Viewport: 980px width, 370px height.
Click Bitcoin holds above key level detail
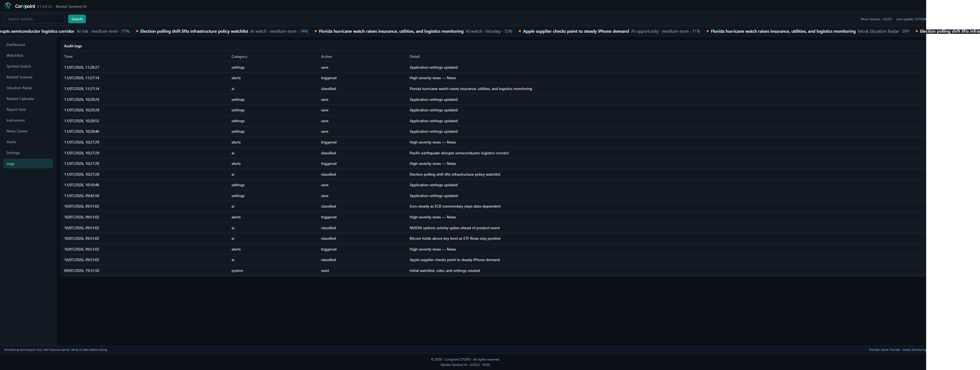tap(455, 239)
